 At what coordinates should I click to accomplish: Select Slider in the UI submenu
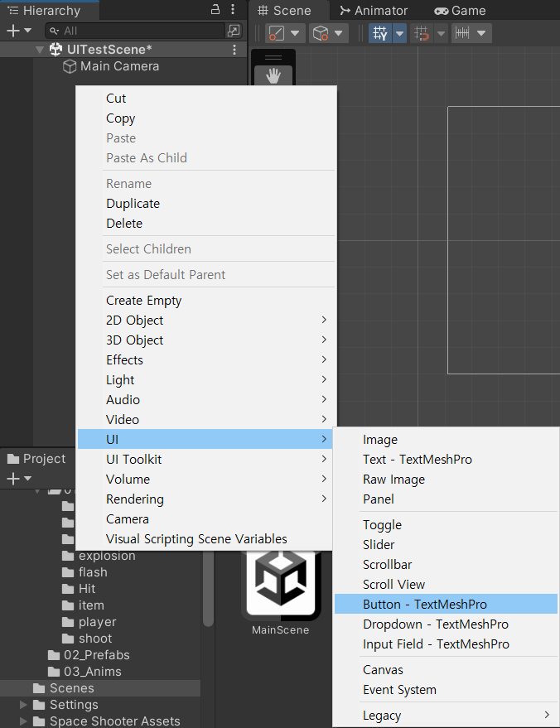pos(446,545)
